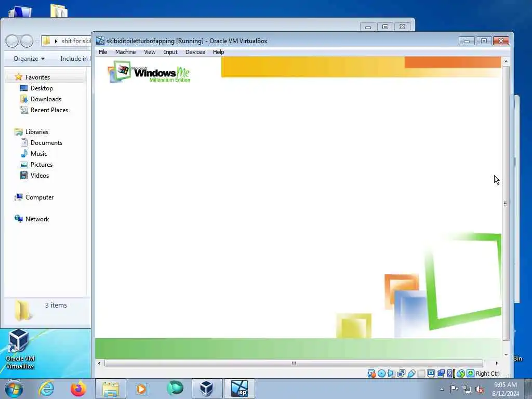This screenshot has height=399, width=532.
Task: Click the keyboard capture green arrow icon
Action: click(x=470, y=374)
